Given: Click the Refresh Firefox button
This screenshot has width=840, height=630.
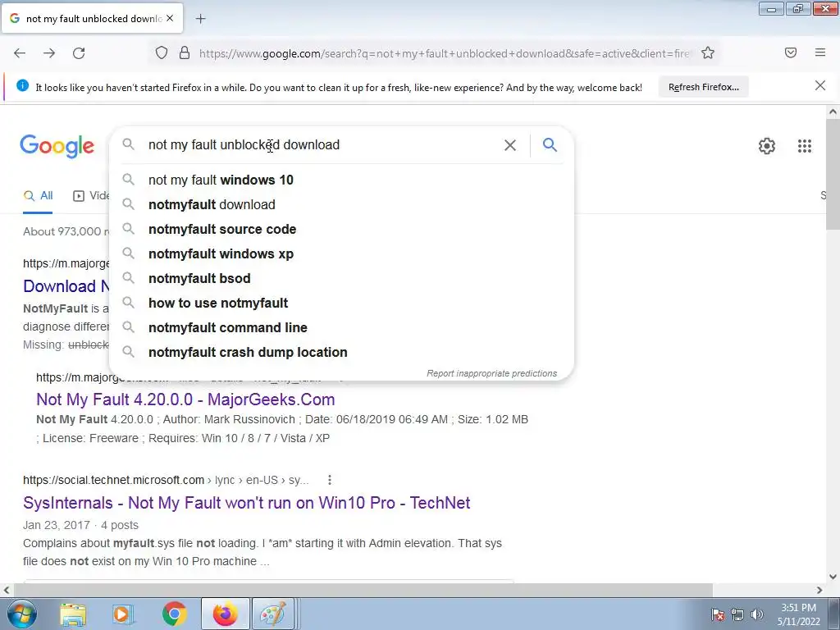Looking at the screenshot, I should pyautogui.click(x=703, y=87).
